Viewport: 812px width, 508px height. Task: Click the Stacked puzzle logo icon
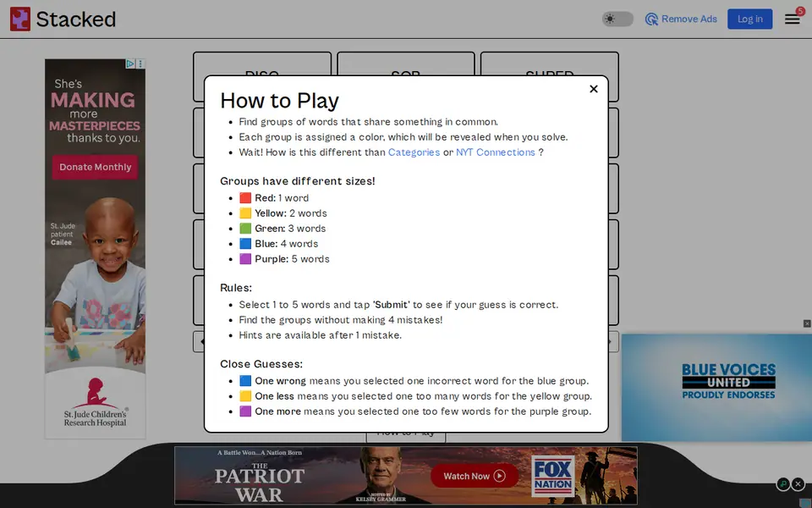click(x=20, y=19)
